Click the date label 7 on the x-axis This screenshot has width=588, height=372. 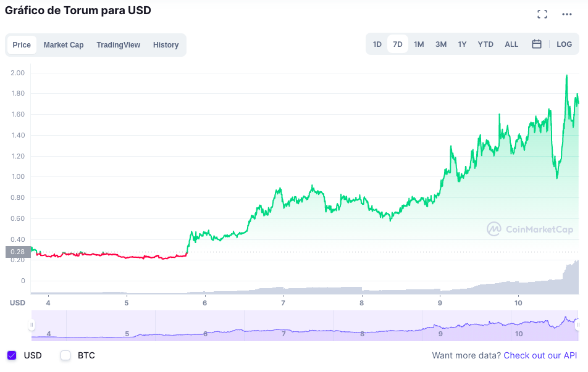[x=283, y=303]
